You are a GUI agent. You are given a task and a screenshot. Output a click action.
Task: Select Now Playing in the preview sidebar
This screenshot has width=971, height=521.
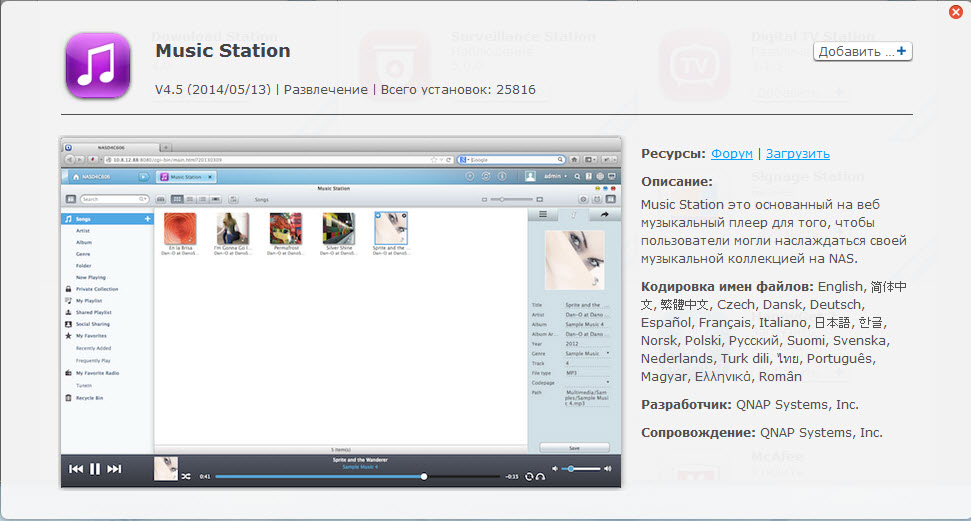coord(90,278)
